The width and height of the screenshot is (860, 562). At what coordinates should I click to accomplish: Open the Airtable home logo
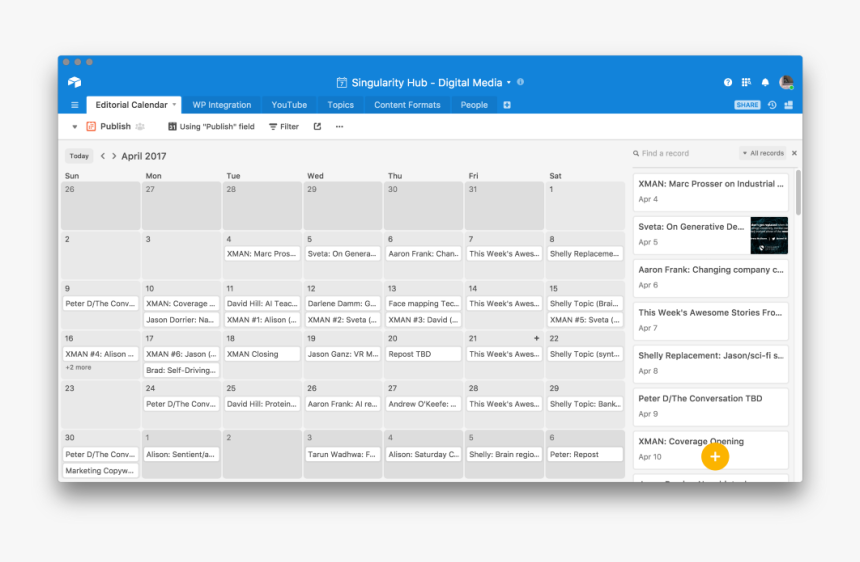[x=75, y=82]
